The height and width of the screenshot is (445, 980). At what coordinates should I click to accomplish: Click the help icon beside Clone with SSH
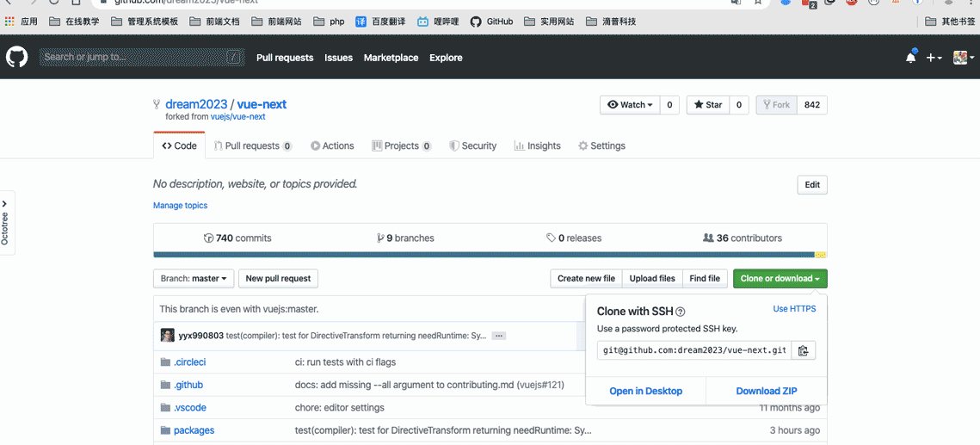pyautogui.click(x=681, y=312)
